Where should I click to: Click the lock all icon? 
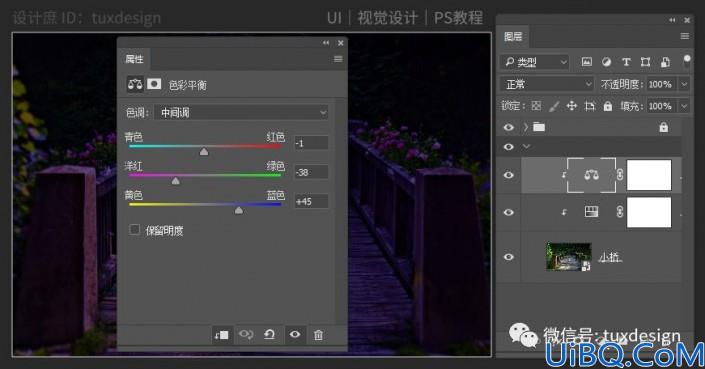tap(607, 106)
